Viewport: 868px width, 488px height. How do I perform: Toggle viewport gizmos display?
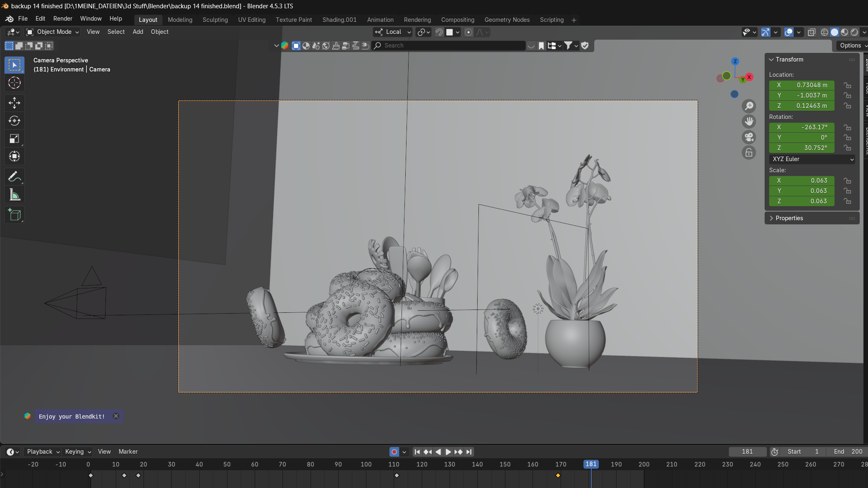click(x=765, y=32)
